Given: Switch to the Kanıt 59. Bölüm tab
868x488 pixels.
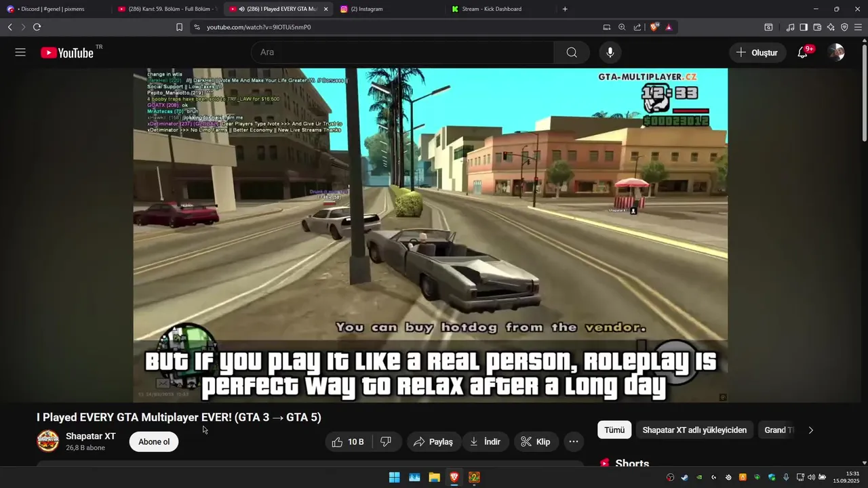Looking at the screenshot, I should tap(166, 9).
